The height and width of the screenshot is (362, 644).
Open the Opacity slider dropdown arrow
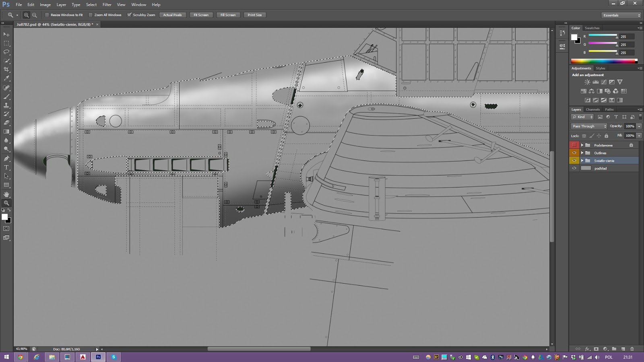click(639, 126)
